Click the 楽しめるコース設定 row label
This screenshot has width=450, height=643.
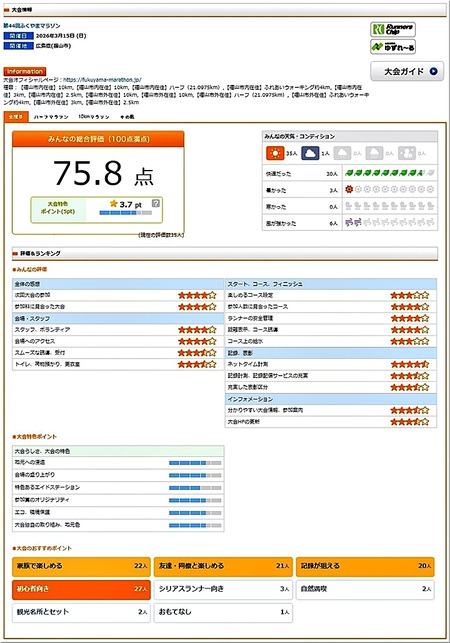pos(250,295)
